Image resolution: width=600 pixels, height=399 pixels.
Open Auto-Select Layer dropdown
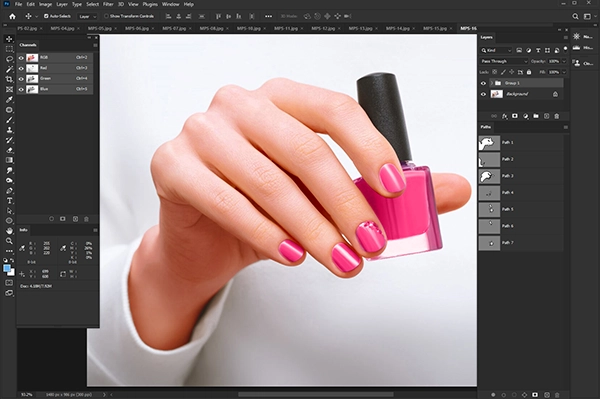click(88, 16)
